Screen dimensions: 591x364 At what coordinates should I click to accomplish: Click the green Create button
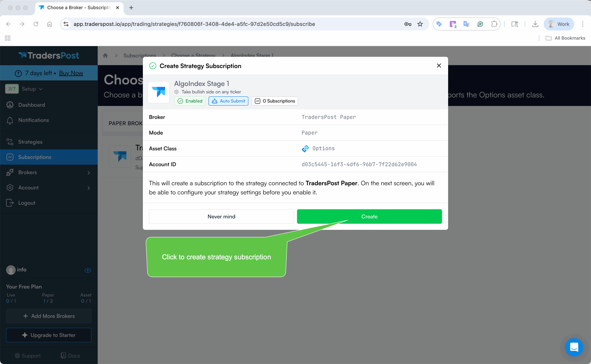click(x=369, y=216)
